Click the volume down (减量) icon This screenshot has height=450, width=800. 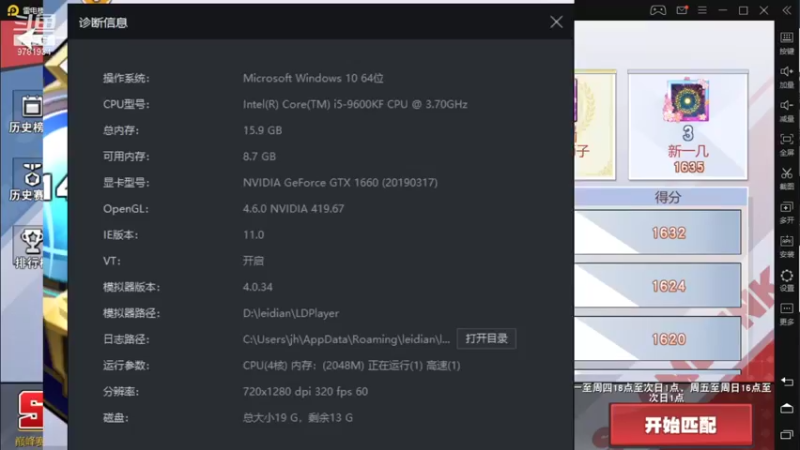tap(787, 110)
